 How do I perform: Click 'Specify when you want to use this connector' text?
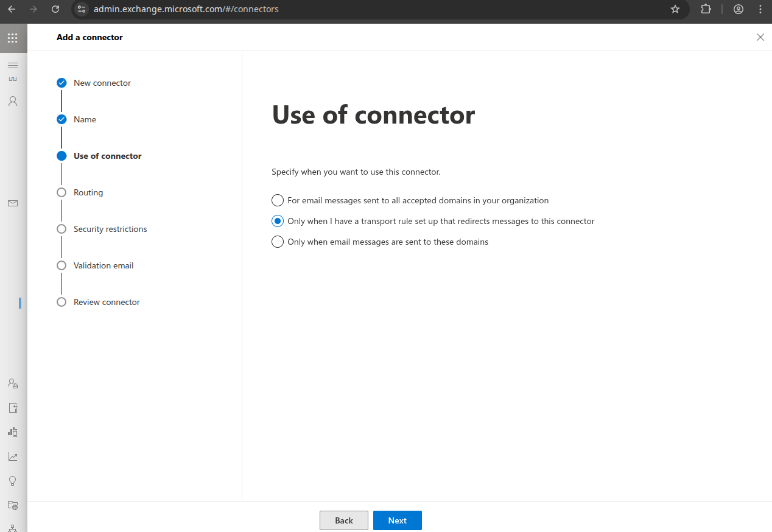[x=356, y=172]
